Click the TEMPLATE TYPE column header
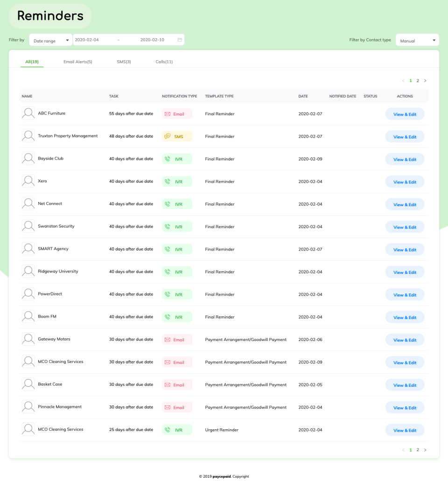The width and height of the screenshot is (448, 481). (x=219, y=96)
